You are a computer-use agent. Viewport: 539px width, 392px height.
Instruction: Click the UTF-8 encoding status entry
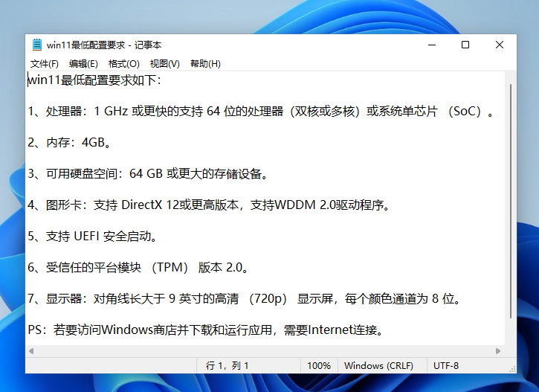(446, 365)
